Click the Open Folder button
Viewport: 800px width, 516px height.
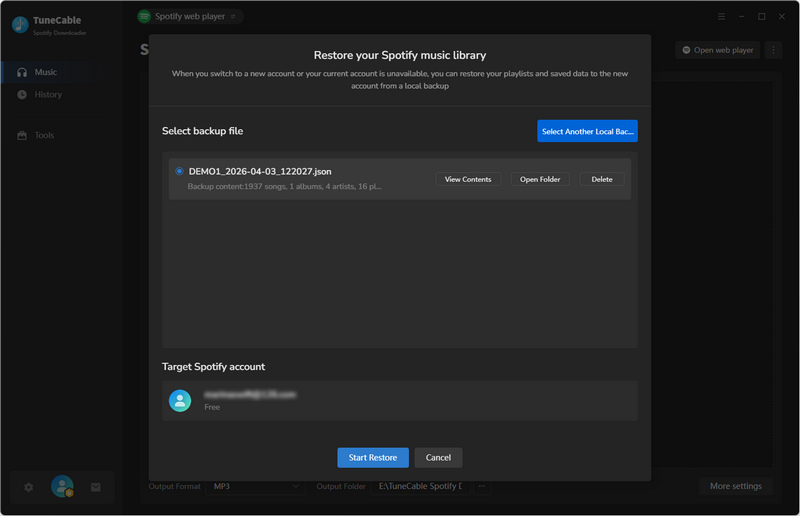point(540,179)
